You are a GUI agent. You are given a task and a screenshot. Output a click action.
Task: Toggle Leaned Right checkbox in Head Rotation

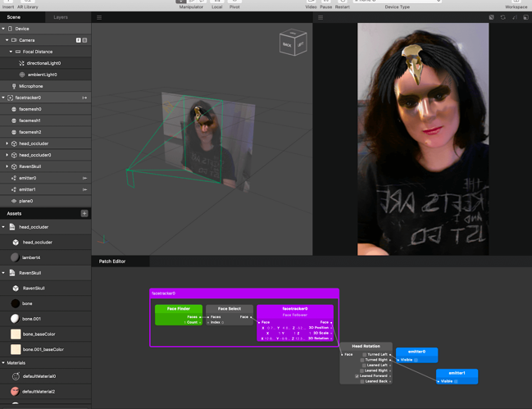(361, 370)
